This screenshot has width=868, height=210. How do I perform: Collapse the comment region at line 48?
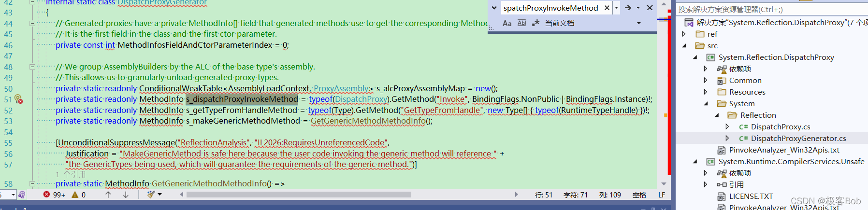click(x=32, y=67)
